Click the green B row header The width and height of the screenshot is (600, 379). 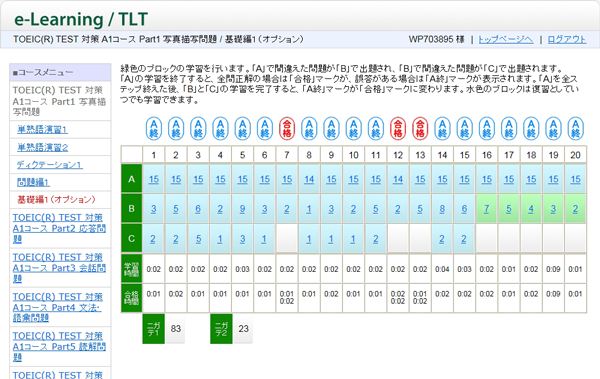132,209
